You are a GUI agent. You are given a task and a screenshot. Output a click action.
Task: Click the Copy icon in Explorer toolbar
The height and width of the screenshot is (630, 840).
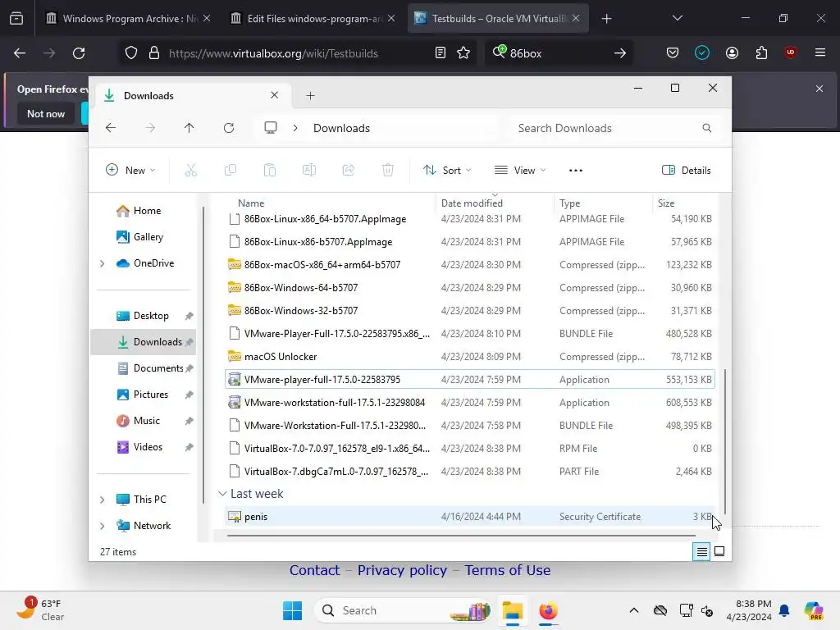pyautogui.click(x=231, y=171)
